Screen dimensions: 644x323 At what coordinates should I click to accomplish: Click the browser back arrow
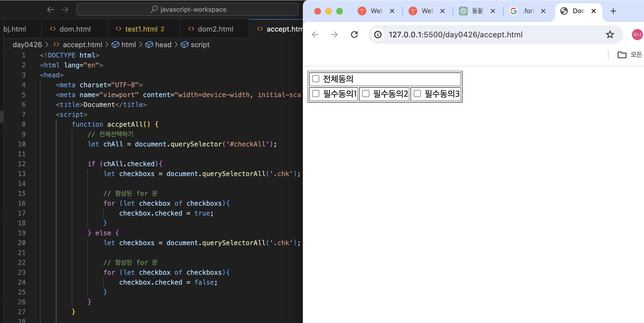(x=315, y=35)
